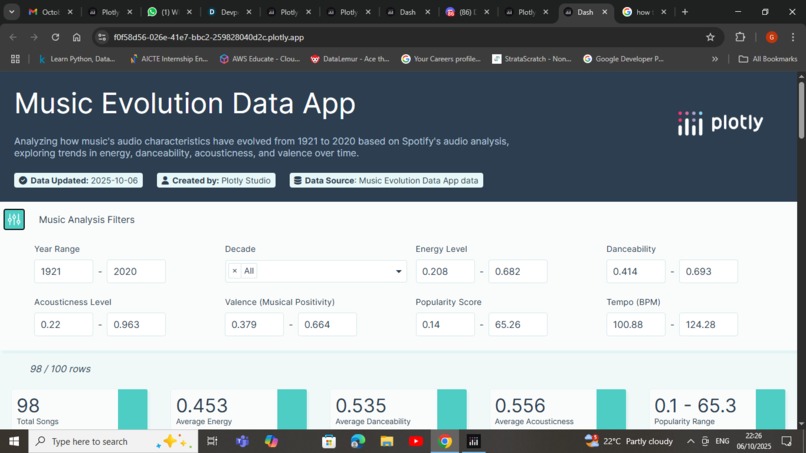Show hidden system tray icons
This screenshot has width=806, height=453.
[691, 441]
